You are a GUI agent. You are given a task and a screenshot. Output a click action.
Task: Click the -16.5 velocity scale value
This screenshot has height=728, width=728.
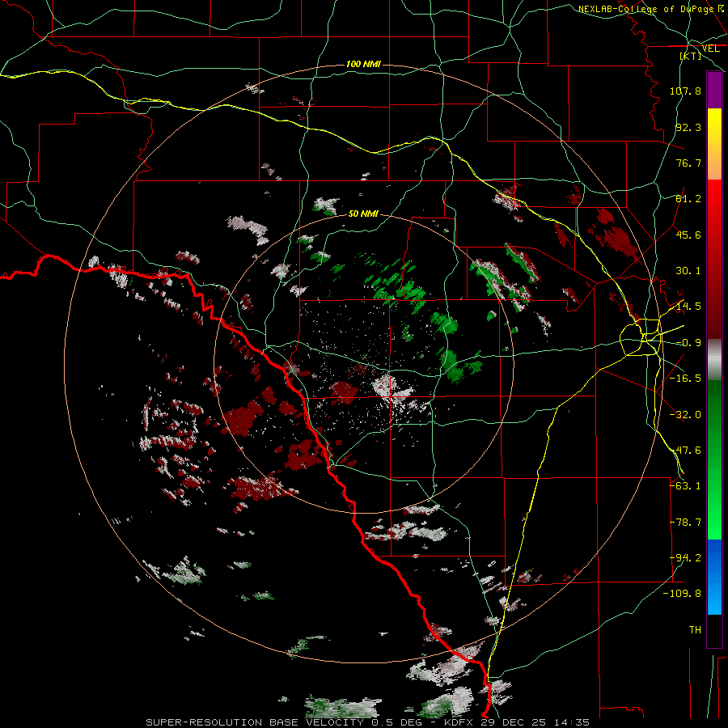[685, 379]
